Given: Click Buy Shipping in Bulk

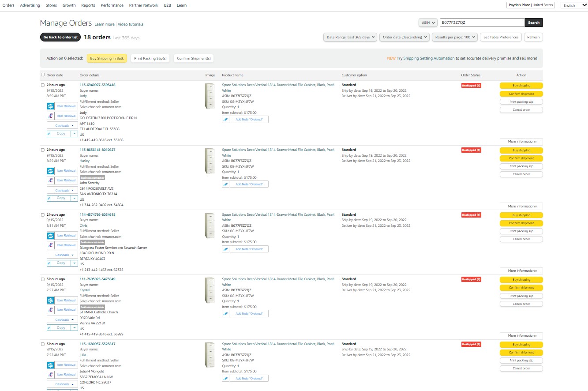Looking at the screenshot, I should pos(107,58).
